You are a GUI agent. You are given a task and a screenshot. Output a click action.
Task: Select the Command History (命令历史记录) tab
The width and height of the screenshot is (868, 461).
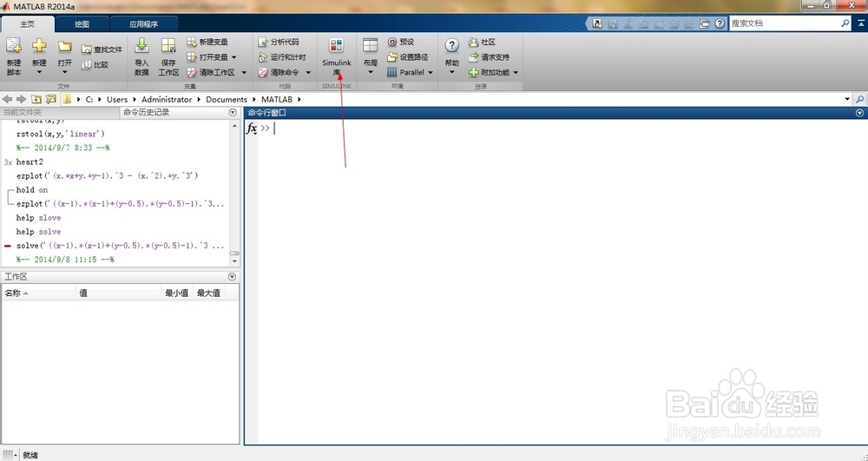(146, 112)
